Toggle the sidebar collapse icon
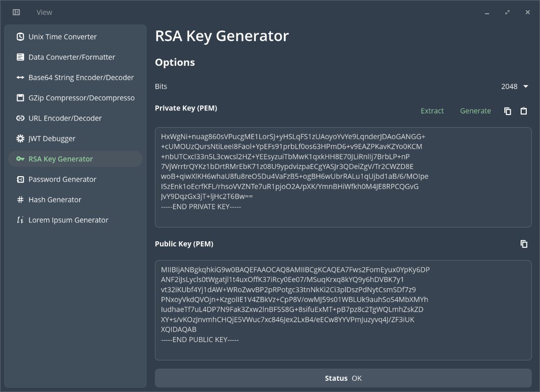 pos(16,12)
